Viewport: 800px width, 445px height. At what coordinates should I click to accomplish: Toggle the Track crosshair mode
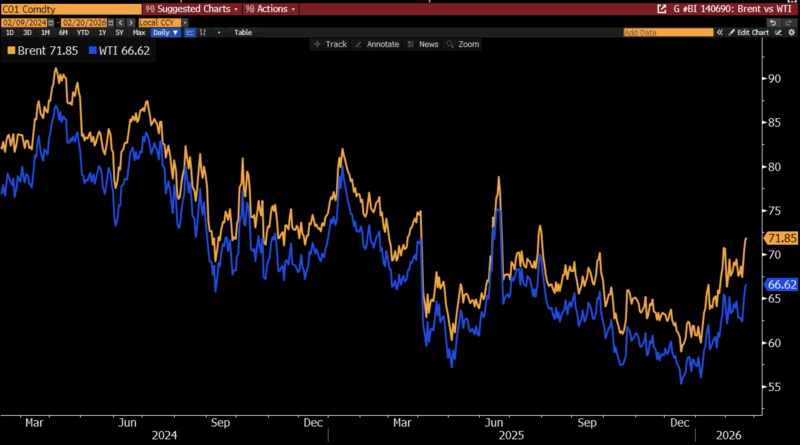point(330,44)
